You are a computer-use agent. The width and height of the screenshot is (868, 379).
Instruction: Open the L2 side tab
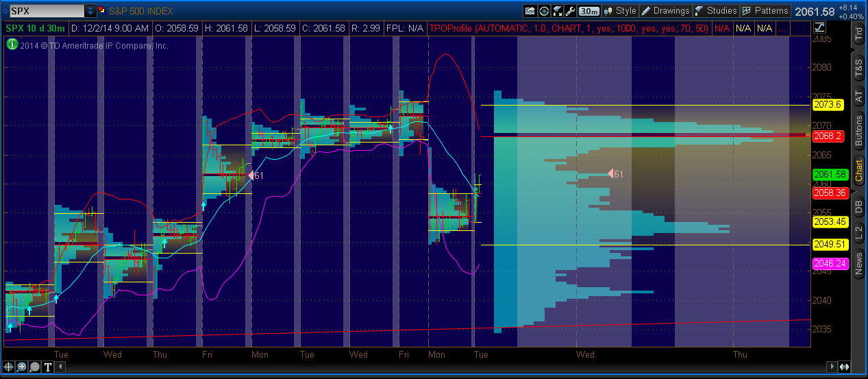[x=859, y=234]
